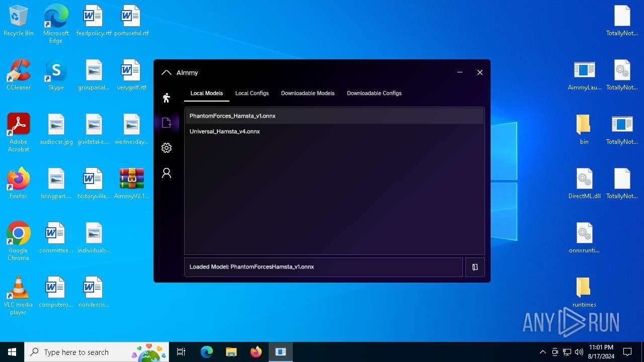644x362 pixels.
Task: Open audiocar.jpg image on desktop
Action: 56,130
